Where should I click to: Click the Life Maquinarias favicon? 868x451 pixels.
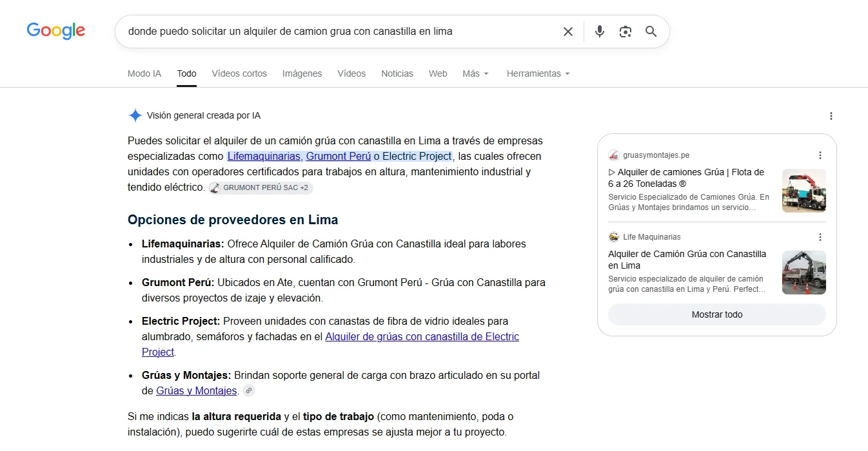click(613, 237)
